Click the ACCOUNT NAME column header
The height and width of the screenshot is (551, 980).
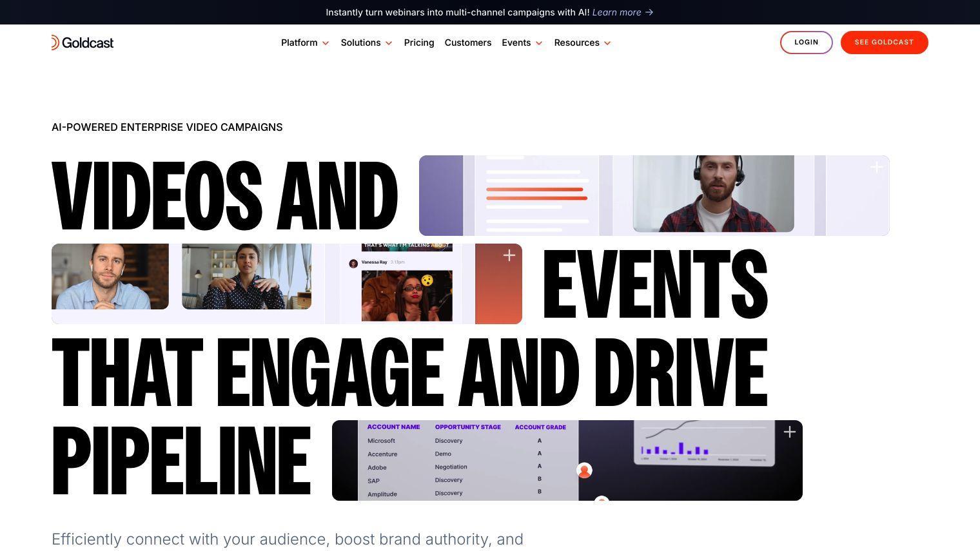point(393,427)
